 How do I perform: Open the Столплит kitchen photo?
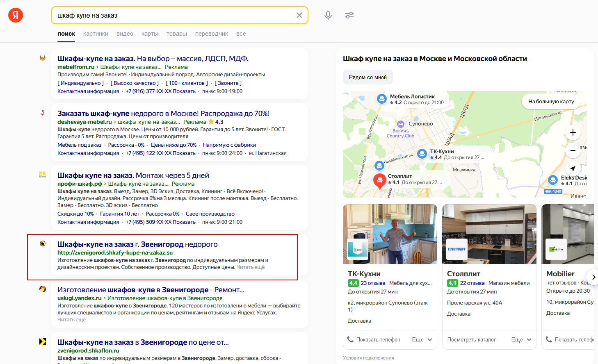coord(489,234)
